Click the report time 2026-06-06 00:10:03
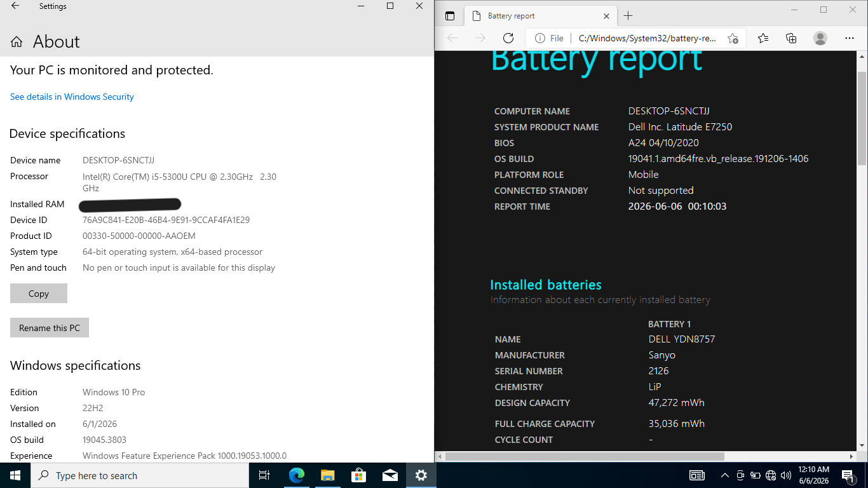868x488 pixels. tap(677, 206)
